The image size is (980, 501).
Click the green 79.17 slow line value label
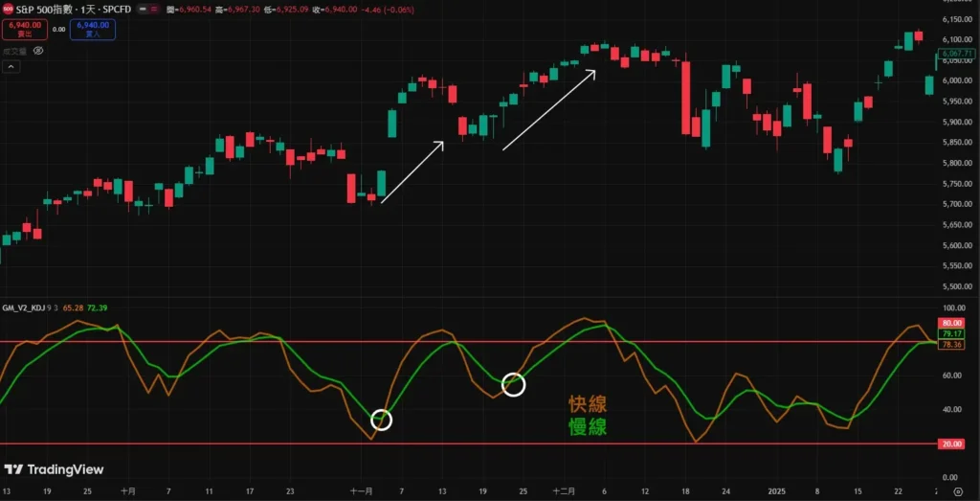tap(950, 333)
